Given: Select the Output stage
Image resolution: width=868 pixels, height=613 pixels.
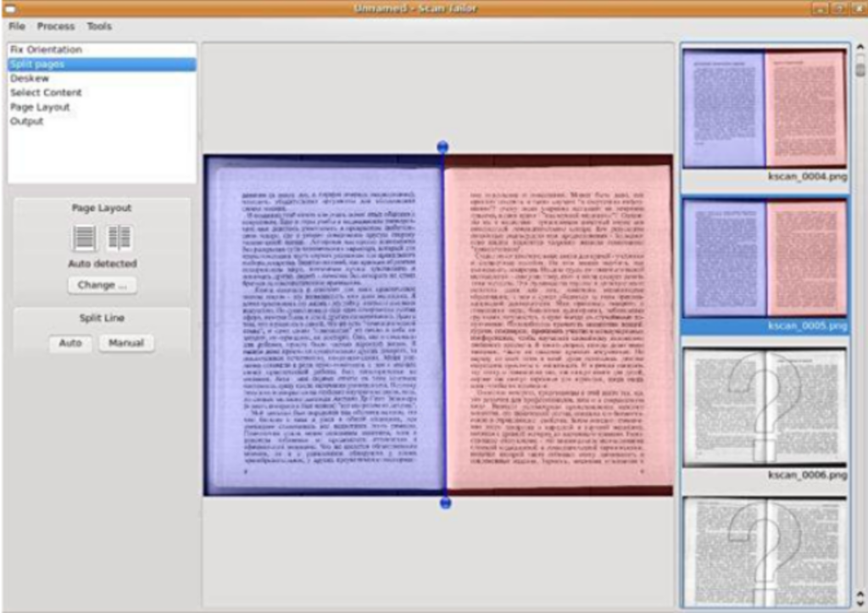Looking at the screenshot, I should coord(26,121).
